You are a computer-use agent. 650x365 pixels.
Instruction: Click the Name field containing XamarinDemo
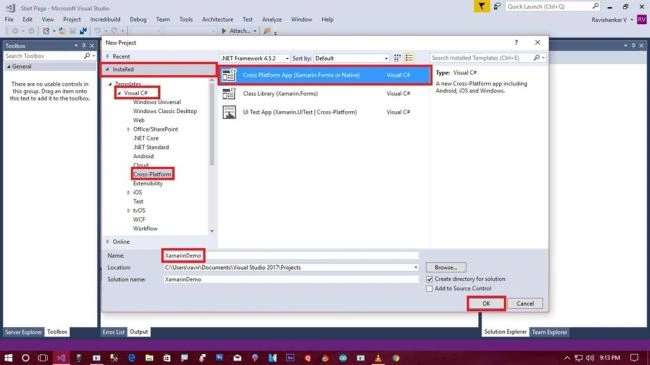[x=291, y=256]
